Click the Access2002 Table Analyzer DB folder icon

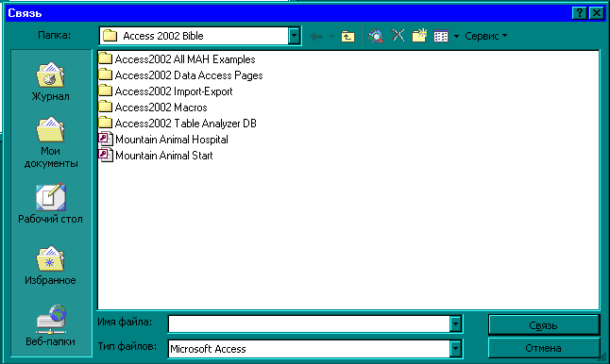coord(105,123)
